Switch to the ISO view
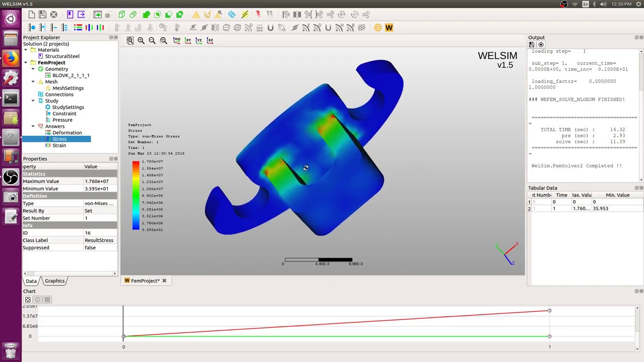644x362 pixels. click(x=177, y=40)
